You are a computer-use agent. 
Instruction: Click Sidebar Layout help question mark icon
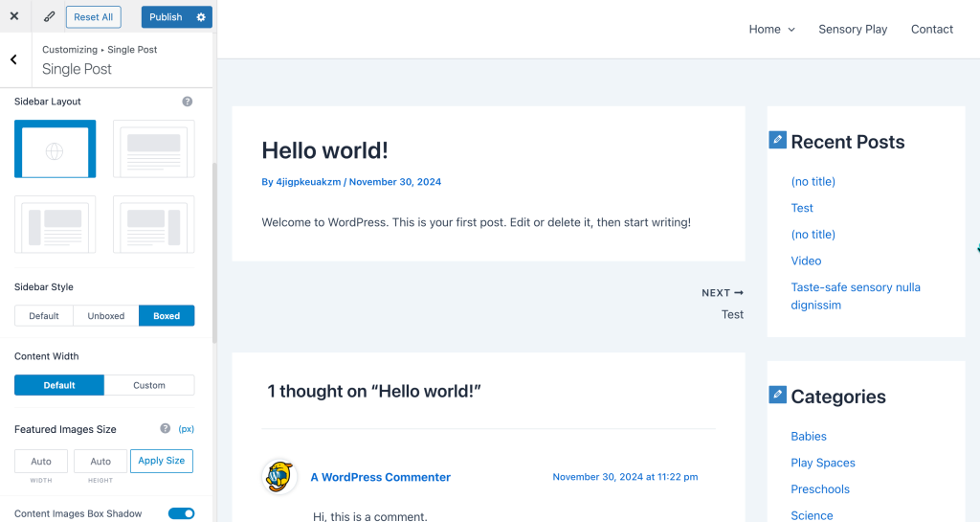click(188, 102)
